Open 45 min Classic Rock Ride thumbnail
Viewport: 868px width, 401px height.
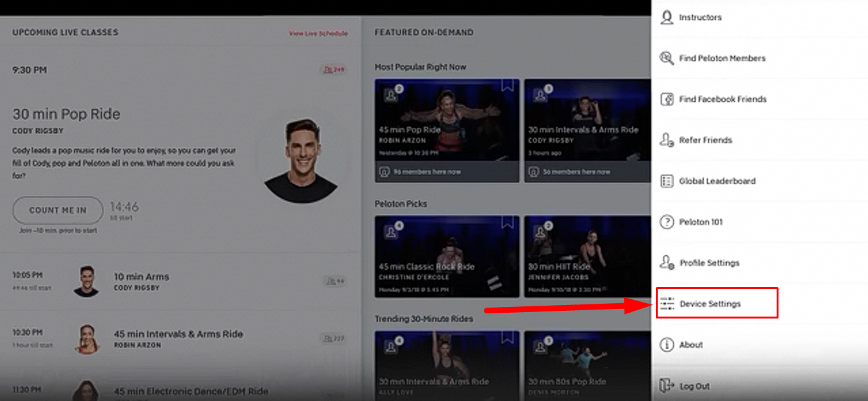[447, 256]
